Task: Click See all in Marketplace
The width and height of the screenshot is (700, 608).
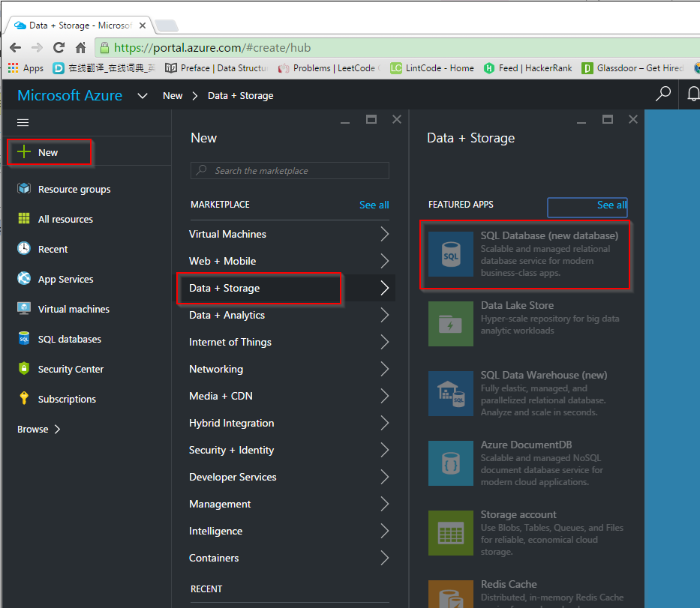Action: tap(374, 205)
